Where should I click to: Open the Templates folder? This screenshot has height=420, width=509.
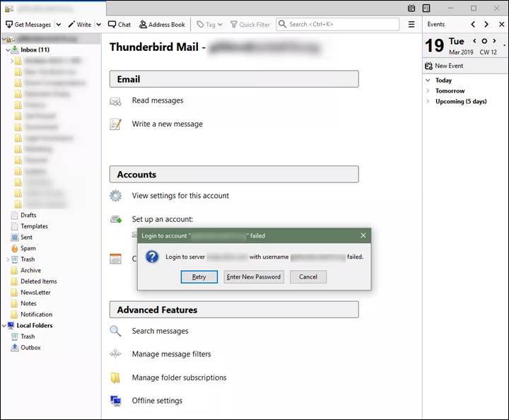(34, 226)
